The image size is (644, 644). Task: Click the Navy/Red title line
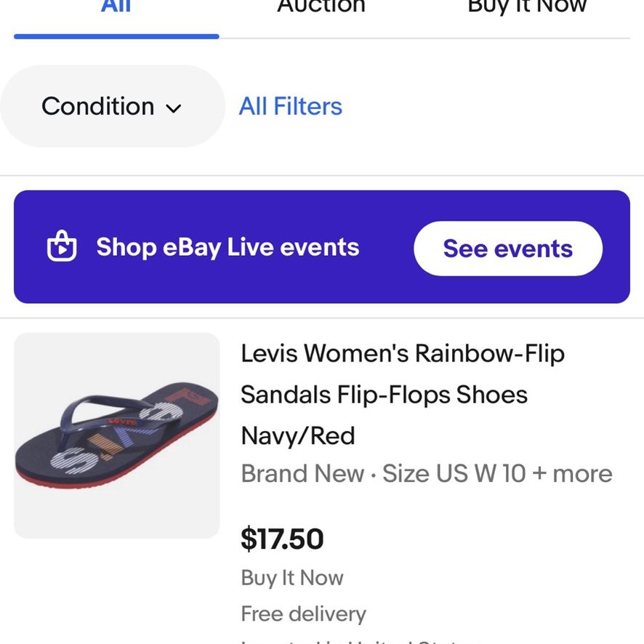[x=298, y=436]
